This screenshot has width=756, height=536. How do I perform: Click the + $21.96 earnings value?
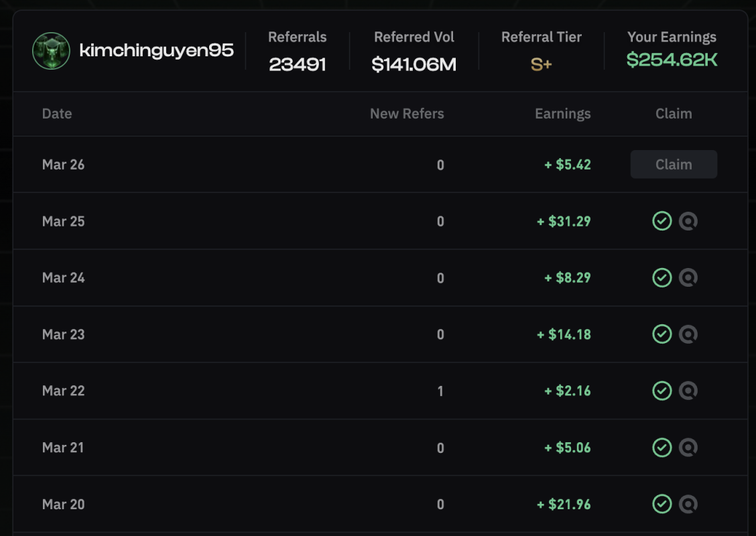(x=564, y=505)
